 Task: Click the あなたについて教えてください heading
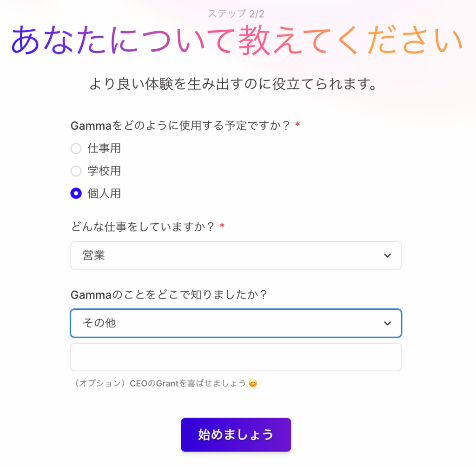coord(237,40)
